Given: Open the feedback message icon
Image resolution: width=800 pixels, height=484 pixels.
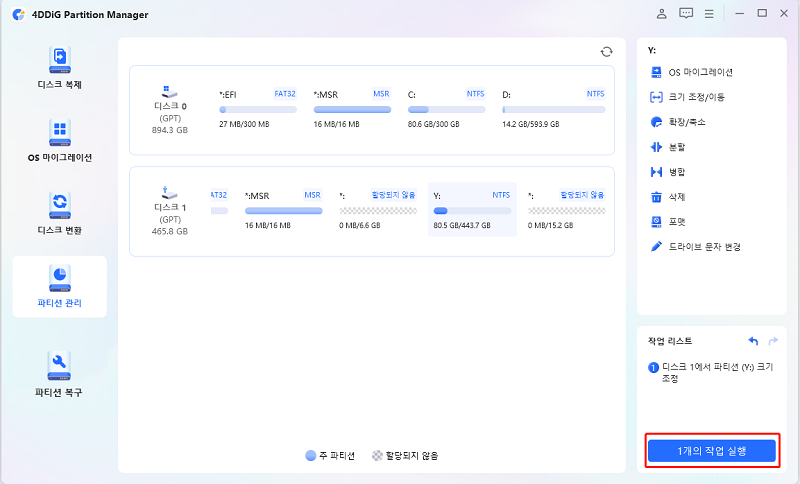Looking at the screenshot, I should (x=686, y=14).
